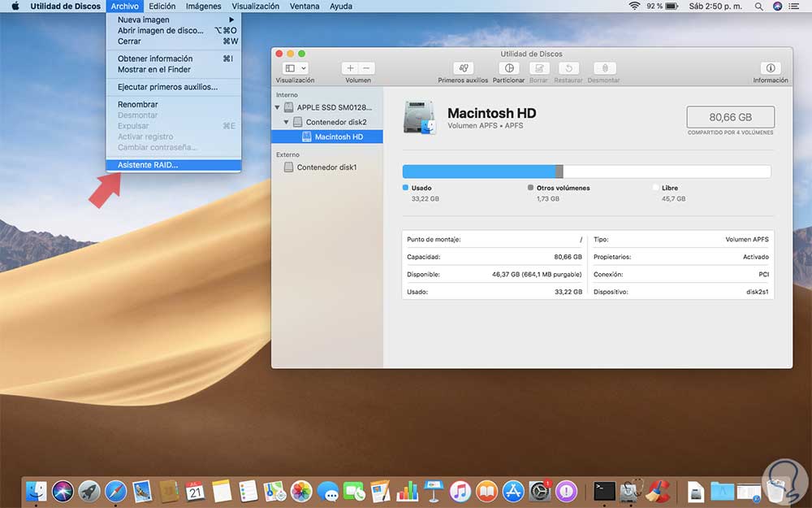Open Launchpad from the Dock
Viewport: 812px width, 508px height.
(x=89, y=491)
